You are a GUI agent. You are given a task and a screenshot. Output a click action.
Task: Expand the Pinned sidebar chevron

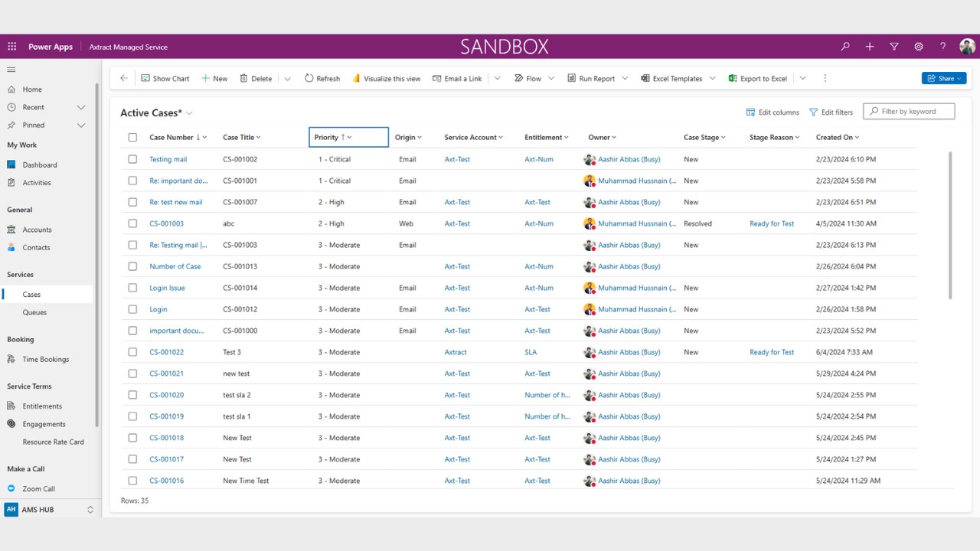click(x=81, y=125)
